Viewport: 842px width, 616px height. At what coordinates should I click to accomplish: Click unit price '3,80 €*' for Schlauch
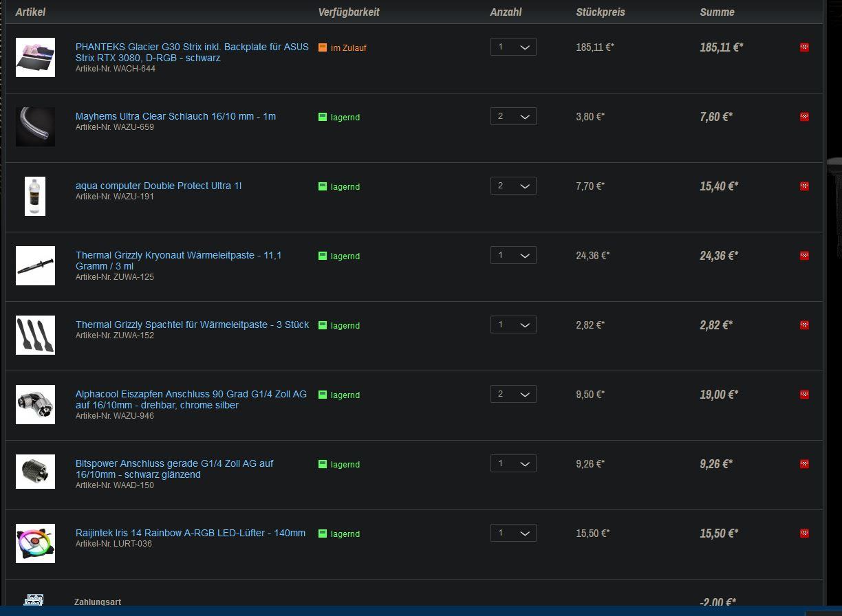click(590, 117)
